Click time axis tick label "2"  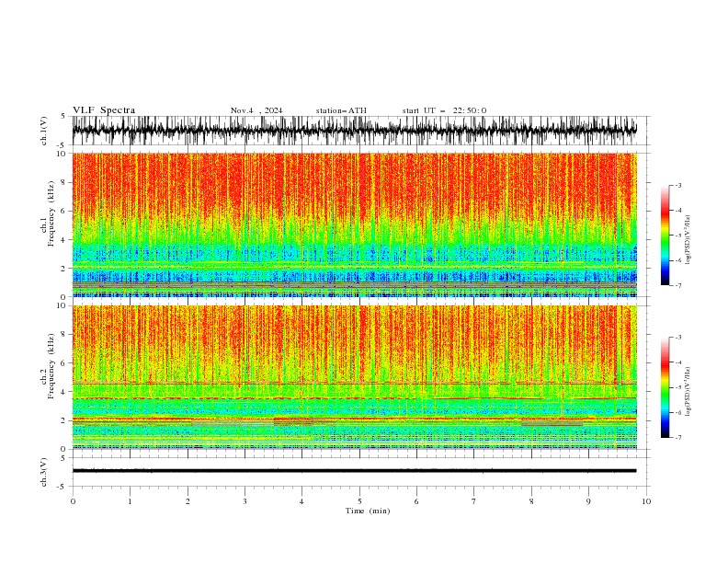pyautogui.click(x=188, y=501)
